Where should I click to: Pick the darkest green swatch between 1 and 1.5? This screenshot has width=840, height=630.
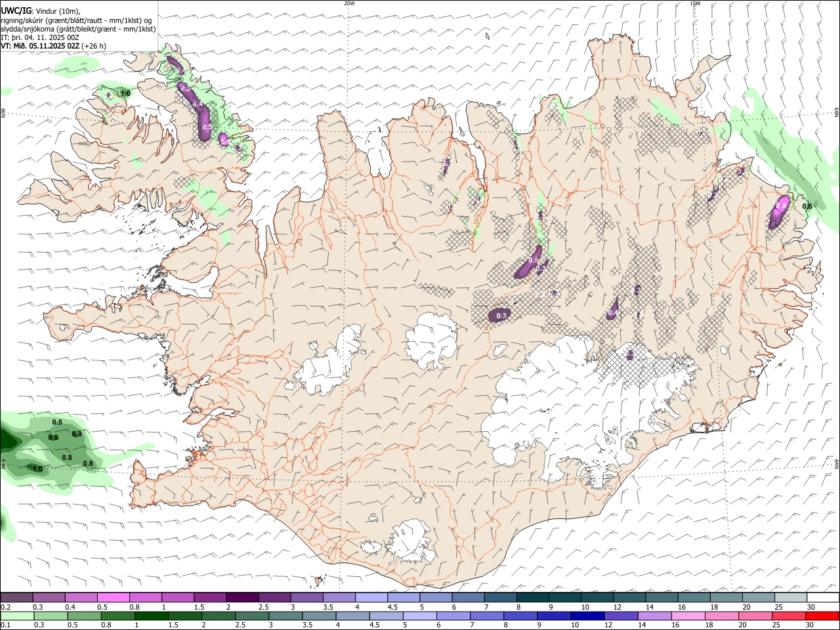[x=152, y=616]
